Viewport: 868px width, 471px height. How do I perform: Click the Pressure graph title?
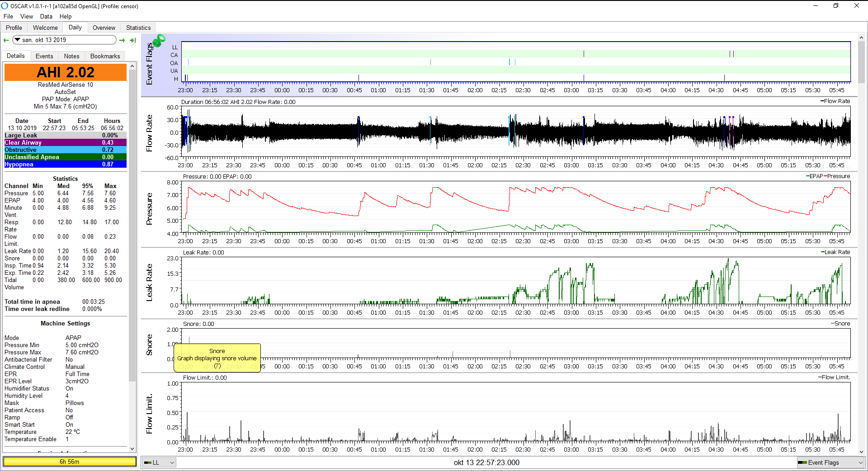point(149,209)
